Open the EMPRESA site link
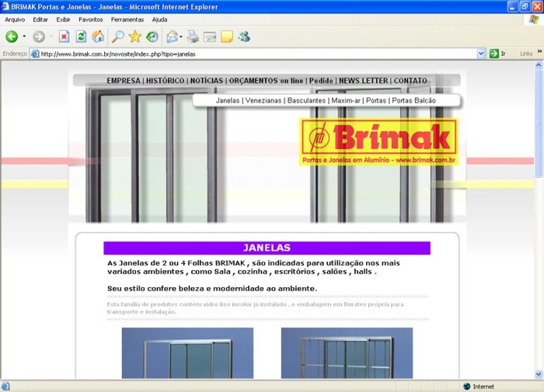Screen dimensions: 544x392 123,81
